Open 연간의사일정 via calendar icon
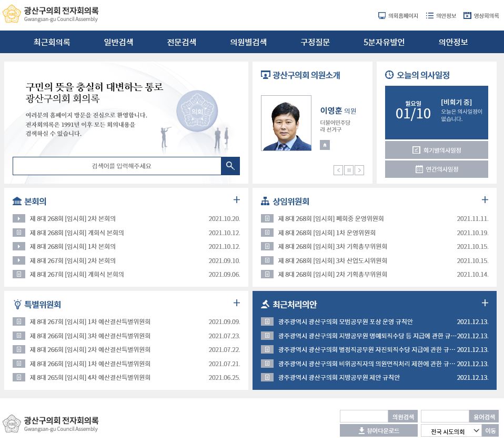The image size is (504, 443). [436, 168]
